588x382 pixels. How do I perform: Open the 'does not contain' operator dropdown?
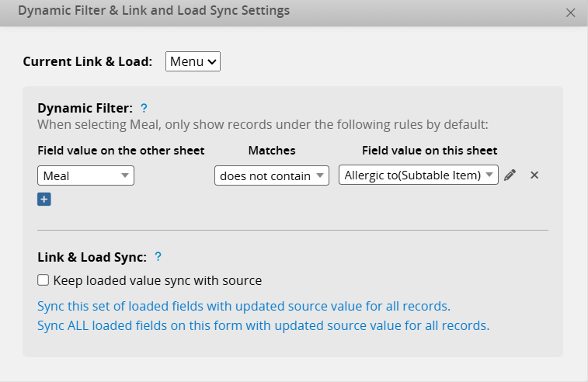pos(272,175)
